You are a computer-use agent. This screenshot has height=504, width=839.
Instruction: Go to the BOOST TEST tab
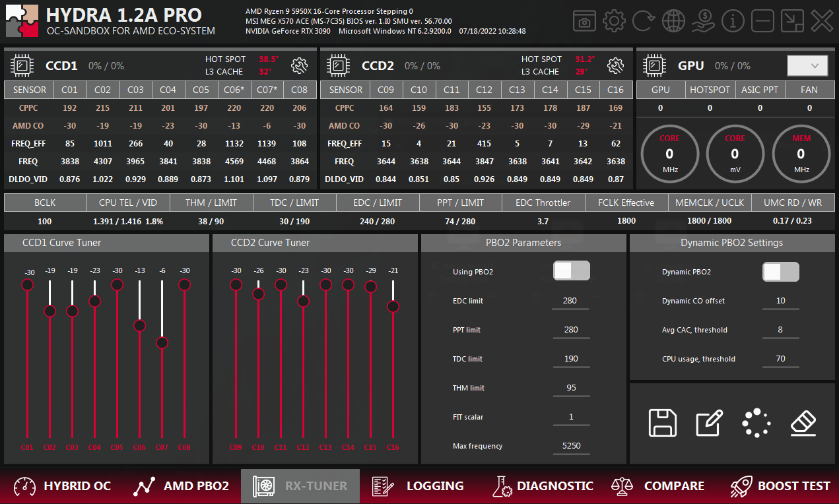tap(780, 486)
